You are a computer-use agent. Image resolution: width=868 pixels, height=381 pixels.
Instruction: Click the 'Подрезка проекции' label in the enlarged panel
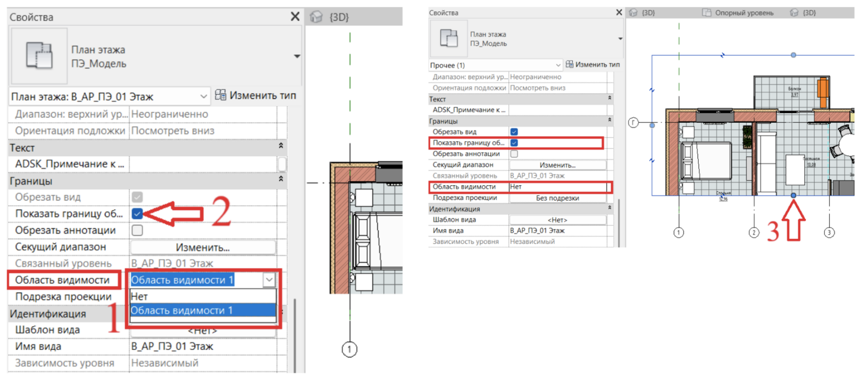(x=63, y=297)
